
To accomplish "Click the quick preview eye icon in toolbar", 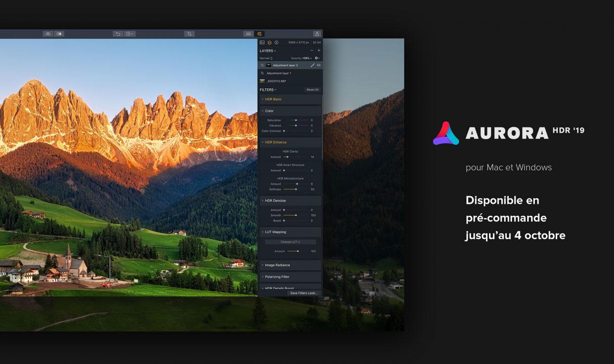I will (x=48, y=34).
